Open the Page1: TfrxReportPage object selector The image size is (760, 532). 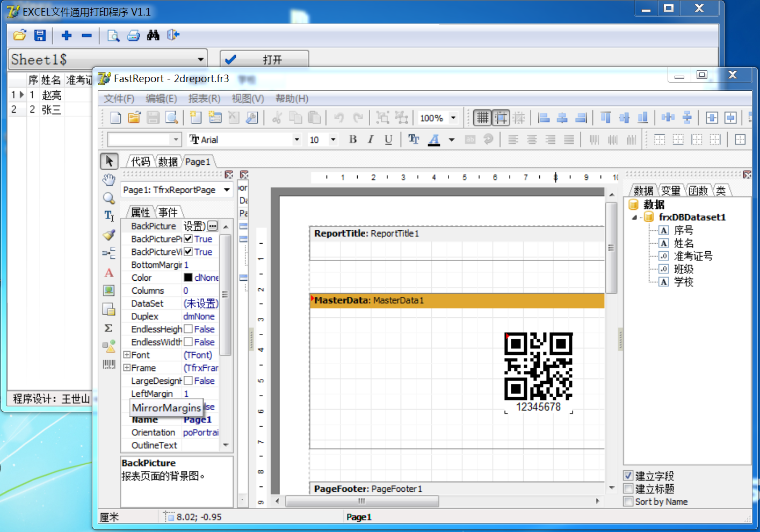point(227,190)
